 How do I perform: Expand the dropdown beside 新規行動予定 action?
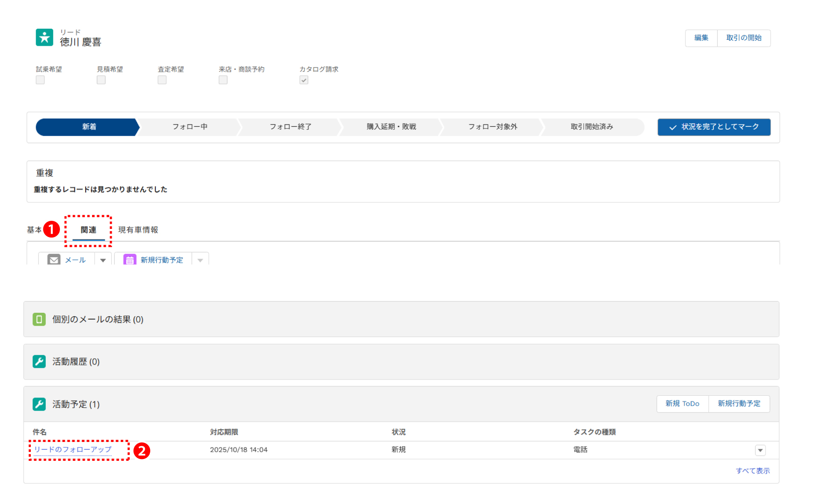pos(200,260)
